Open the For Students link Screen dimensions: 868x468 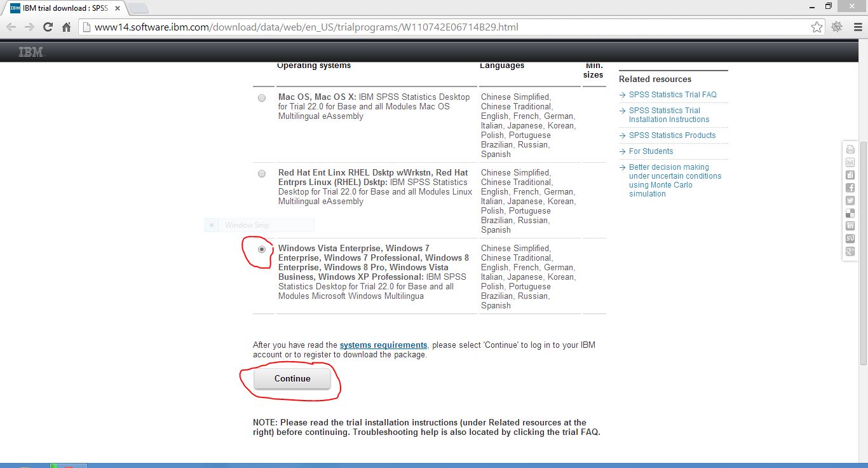pos(651,151)
